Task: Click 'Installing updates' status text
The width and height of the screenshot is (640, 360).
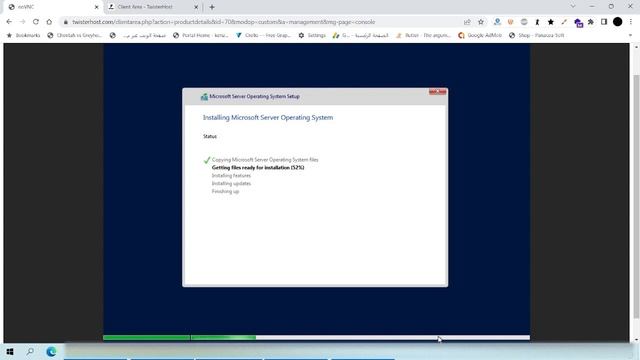Action: tap(231, 184)
